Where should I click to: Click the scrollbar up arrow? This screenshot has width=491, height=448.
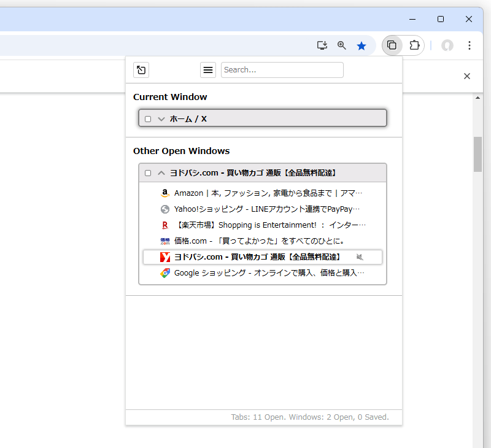(x=477, y=98)
